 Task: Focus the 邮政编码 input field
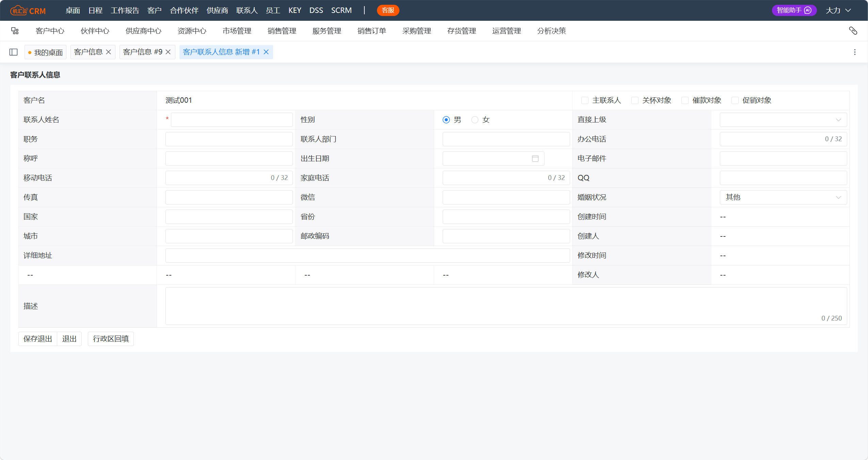(x=506, y=236)
